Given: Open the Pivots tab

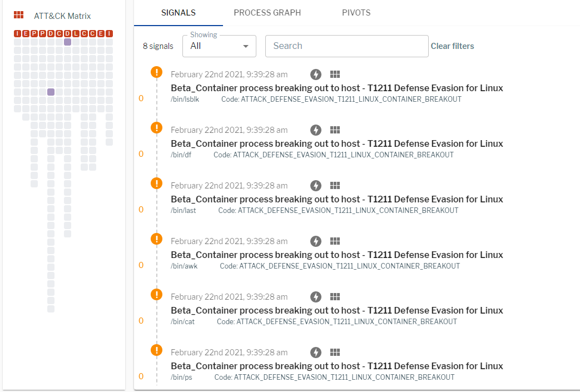Looking at the screenshot, I should coord(356,13).
